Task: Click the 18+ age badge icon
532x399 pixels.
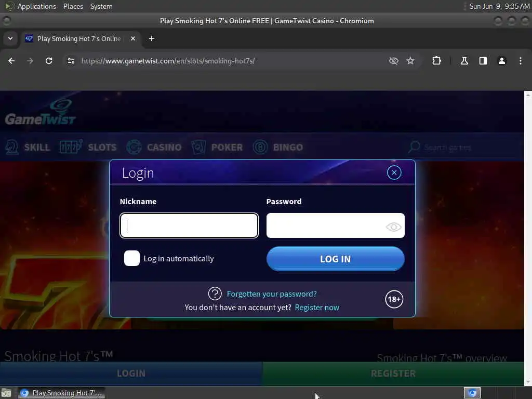Action: tap(394, 299)
